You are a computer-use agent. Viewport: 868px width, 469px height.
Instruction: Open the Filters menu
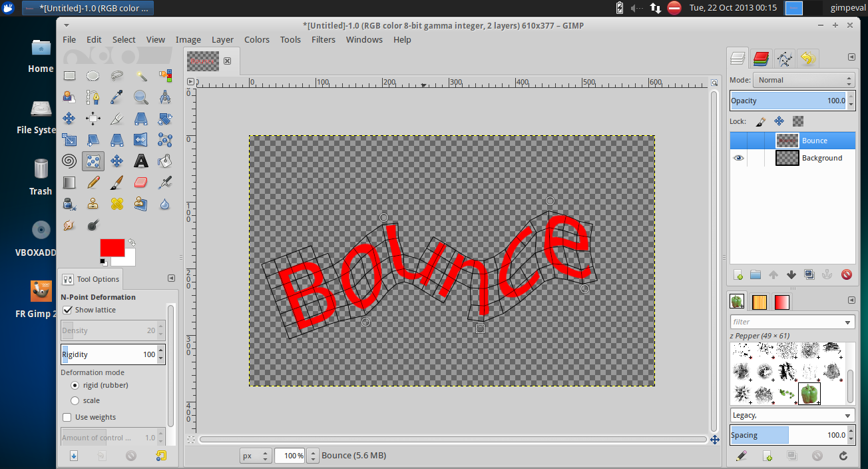click(324, 39)
